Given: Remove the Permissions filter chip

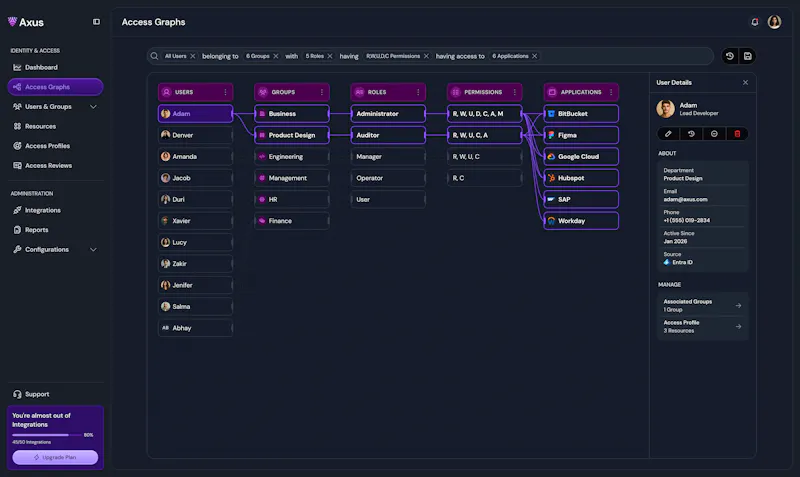Looking at the screenshot, I should (427, 56).
